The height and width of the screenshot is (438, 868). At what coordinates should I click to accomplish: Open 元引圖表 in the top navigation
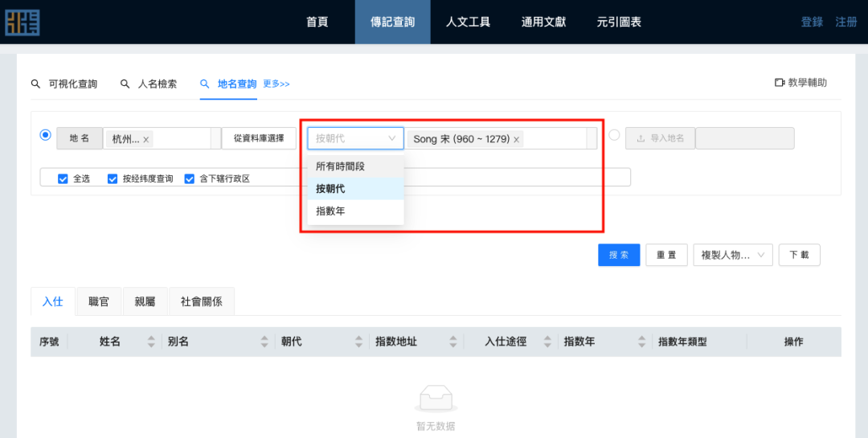619,23
